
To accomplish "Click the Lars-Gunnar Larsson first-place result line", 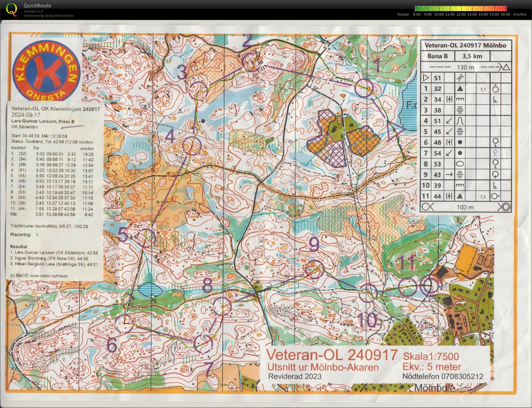I will point(54,253).
